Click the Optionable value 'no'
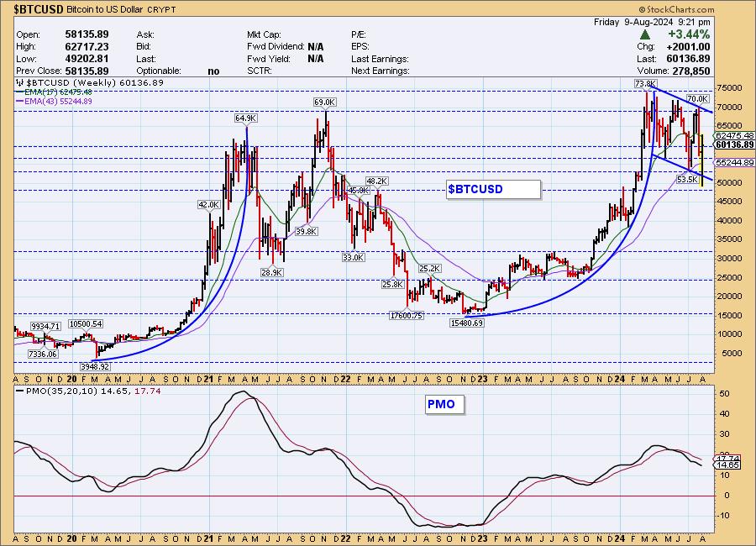This screenshot has width=756, height=546. tap(213, 71)
